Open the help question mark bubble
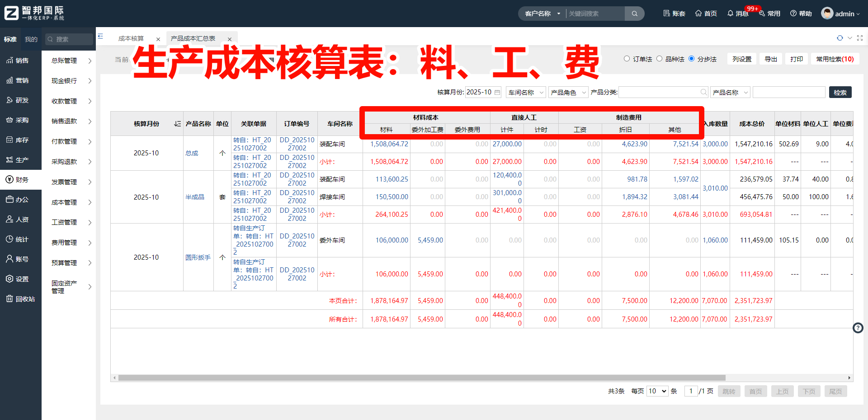 pyautogui.click(x=858, y=328)
